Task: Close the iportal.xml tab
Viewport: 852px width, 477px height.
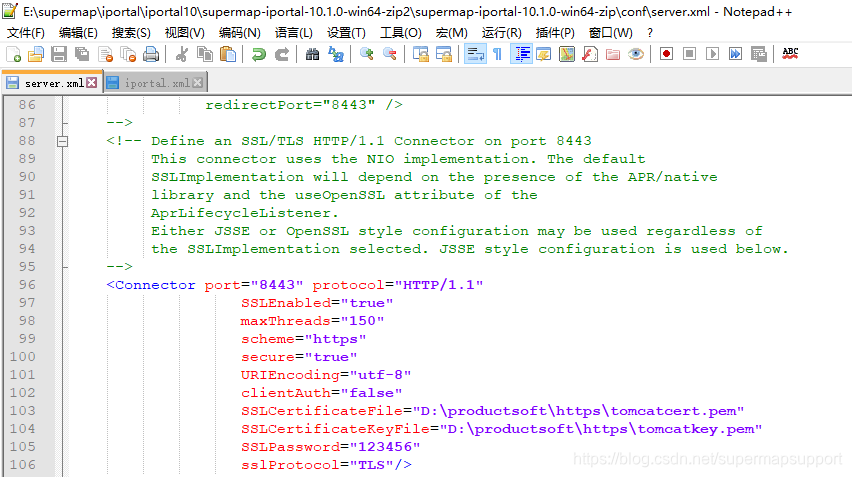Action: pos(198,83)
